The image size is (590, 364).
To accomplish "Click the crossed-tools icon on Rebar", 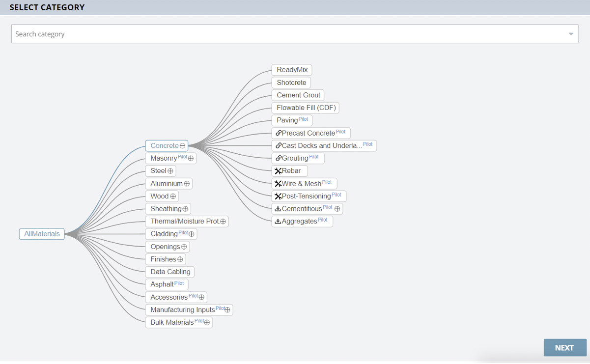I will (278, 171).
